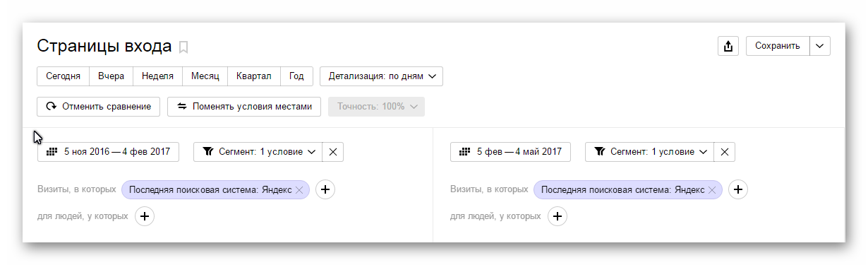Select the Квартал period tab
This screenshot has width=868, height=265.
(254, 76)
